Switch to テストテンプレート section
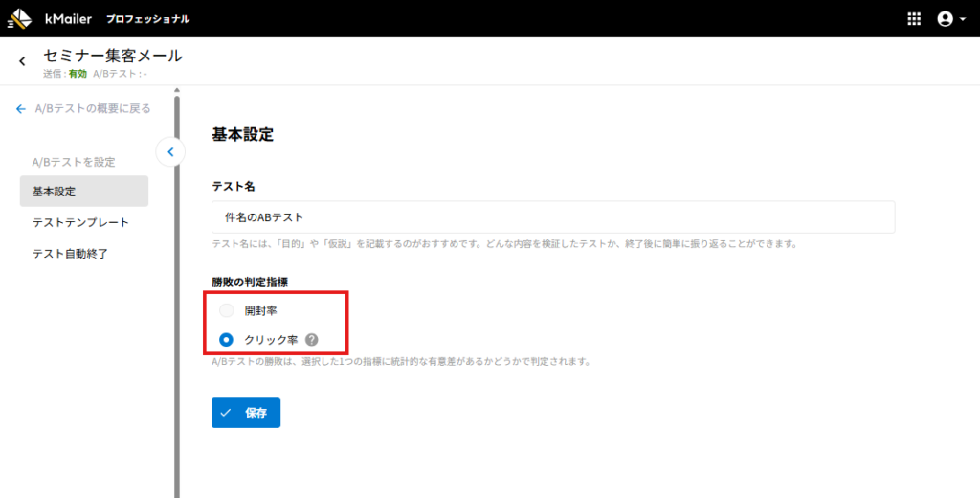The height and width of the screenshot is (498, 980). [x=80, y=222]
